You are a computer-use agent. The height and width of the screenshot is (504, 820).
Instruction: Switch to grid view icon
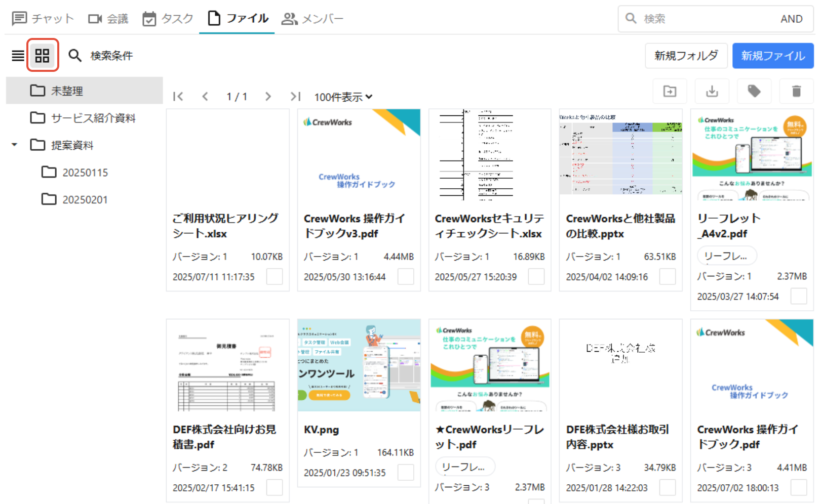click(x=42, y=55)
